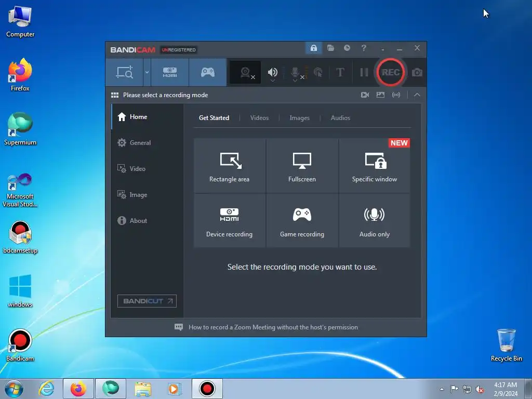532x399 pixels.
Task: Open Windows Media Player in taskbar
Action: [175, 389]
